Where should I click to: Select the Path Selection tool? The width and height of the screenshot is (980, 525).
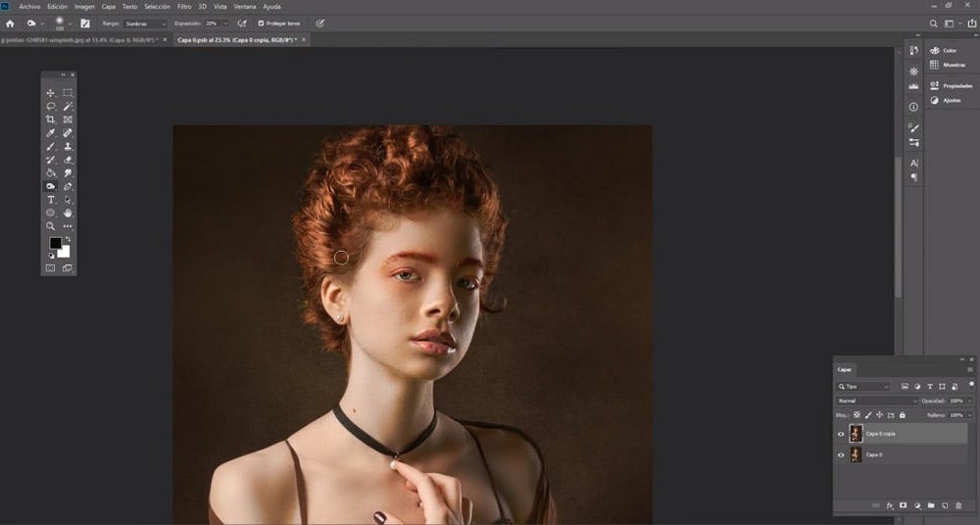click(68, 200)
